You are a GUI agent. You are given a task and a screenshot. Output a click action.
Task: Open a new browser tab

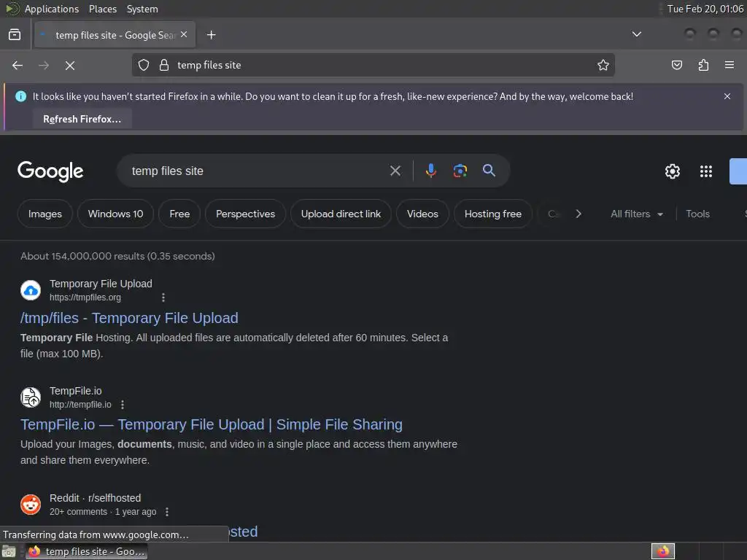pyautogui.click(x=211, y=35)
